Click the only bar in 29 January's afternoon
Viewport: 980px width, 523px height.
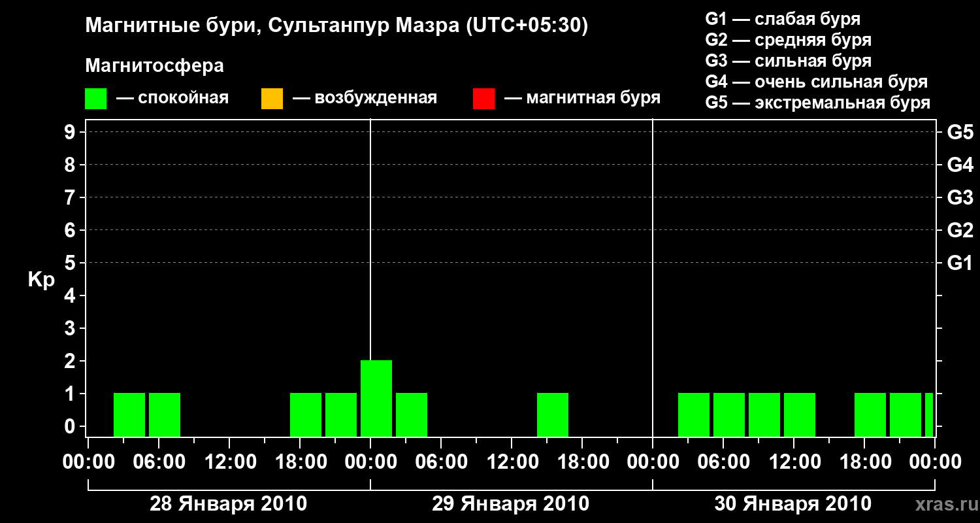553,414
